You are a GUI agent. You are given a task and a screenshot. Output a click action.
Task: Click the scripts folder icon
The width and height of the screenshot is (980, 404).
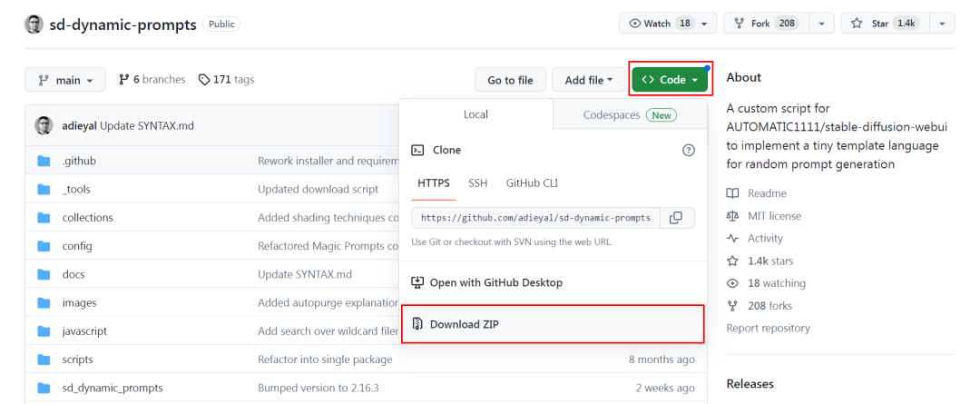click(x=44, y=360)
